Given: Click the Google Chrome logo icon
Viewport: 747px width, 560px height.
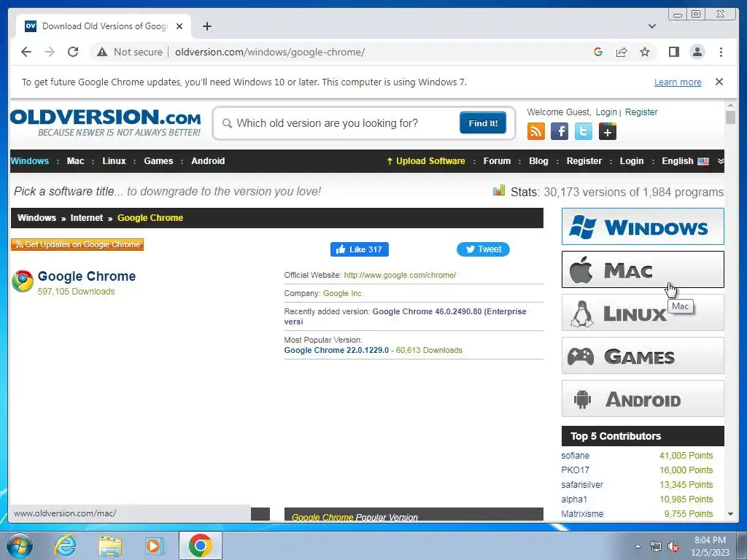Looking at the screenshot, I should pos(23,281).
